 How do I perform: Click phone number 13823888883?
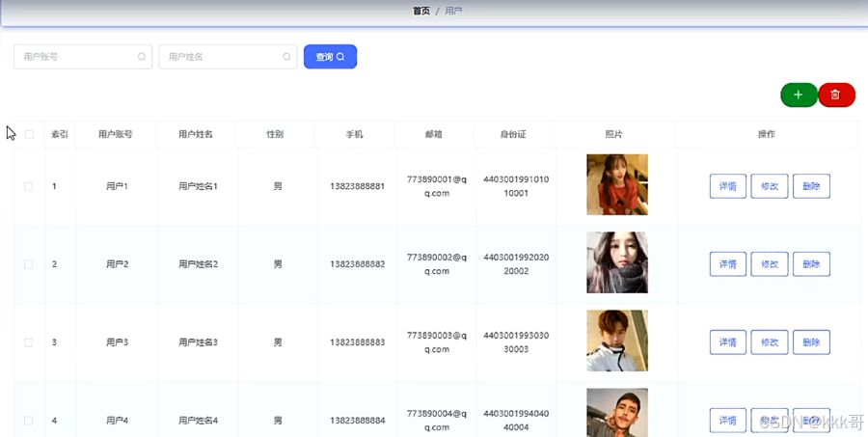pyautogui.click(x=358, y=342)
